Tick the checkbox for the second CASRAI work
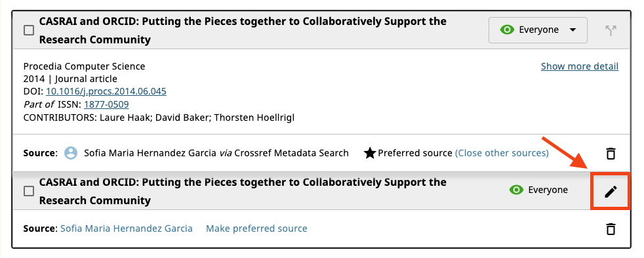 point(29,191)
